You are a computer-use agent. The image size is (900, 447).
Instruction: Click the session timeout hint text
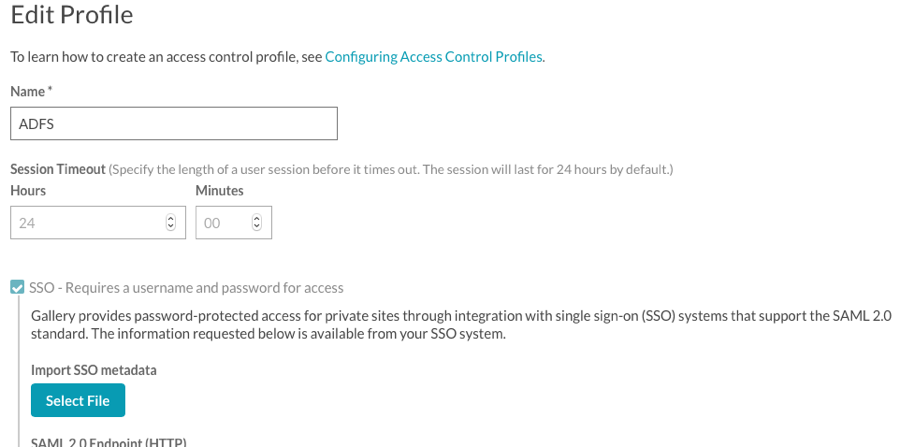coord(391,170)
